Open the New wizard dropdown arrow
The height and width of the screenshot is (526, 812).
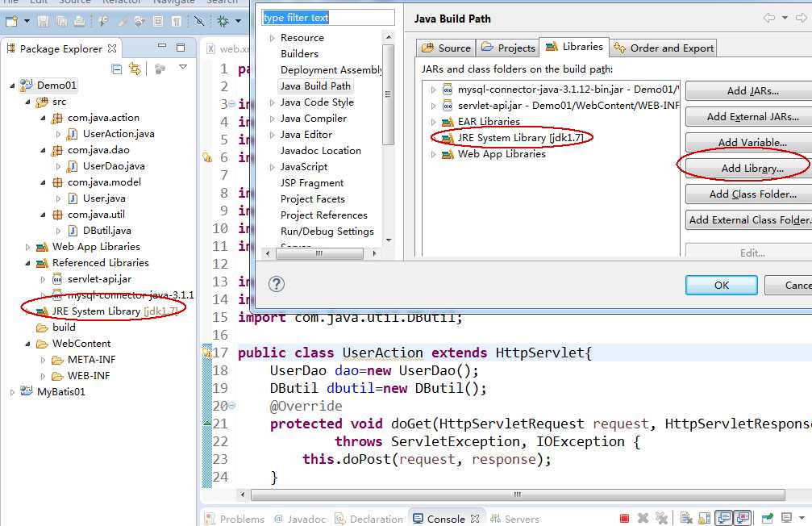pos(27,21)
